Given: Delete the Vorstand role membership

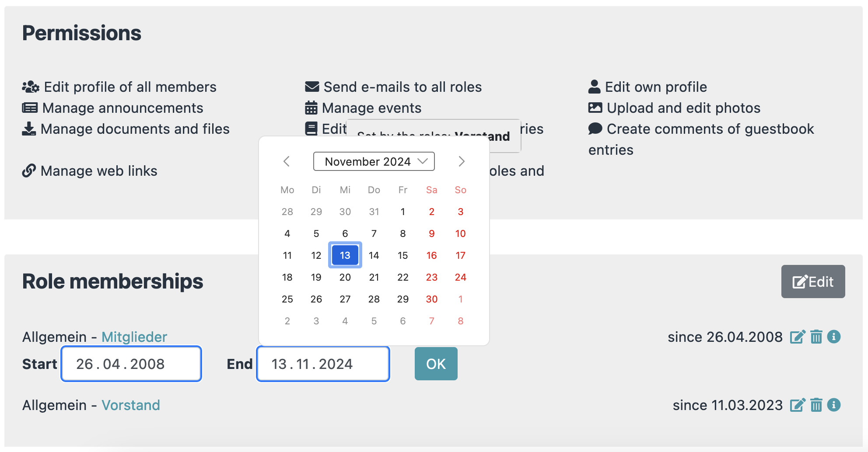Looking at the screenshot, I should point(816,405).
